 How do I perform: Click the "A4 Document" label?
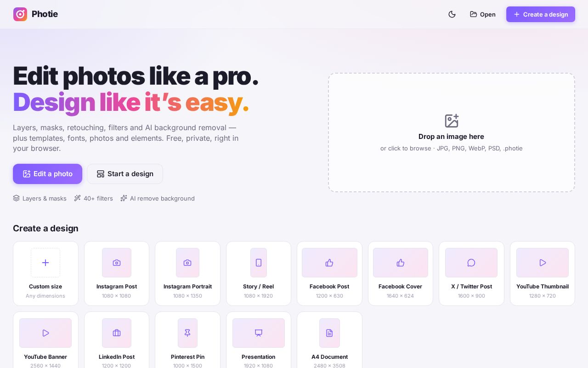pos(329,357)
